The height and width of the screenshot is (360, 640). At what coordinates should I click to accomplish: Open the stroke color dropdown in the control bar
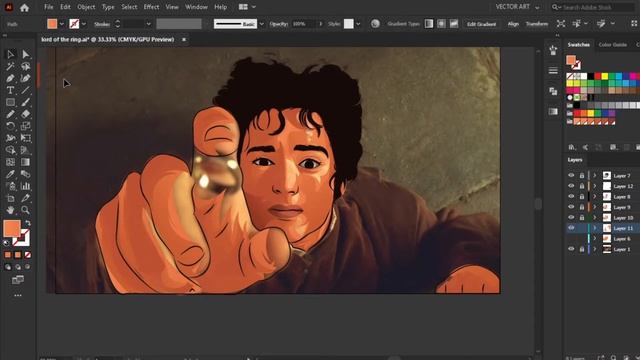[x=84, y=24]
